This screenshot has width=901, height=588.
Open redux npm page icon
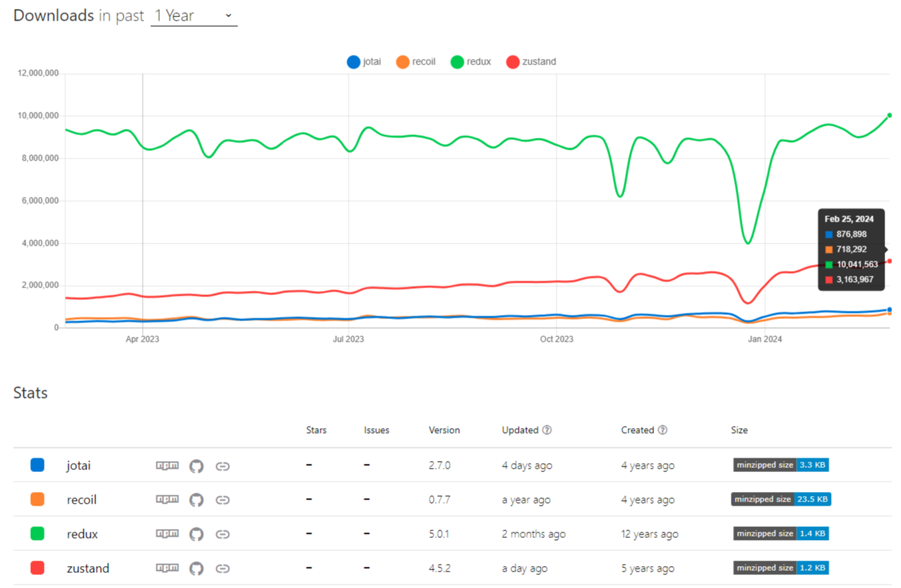(167, 534)
